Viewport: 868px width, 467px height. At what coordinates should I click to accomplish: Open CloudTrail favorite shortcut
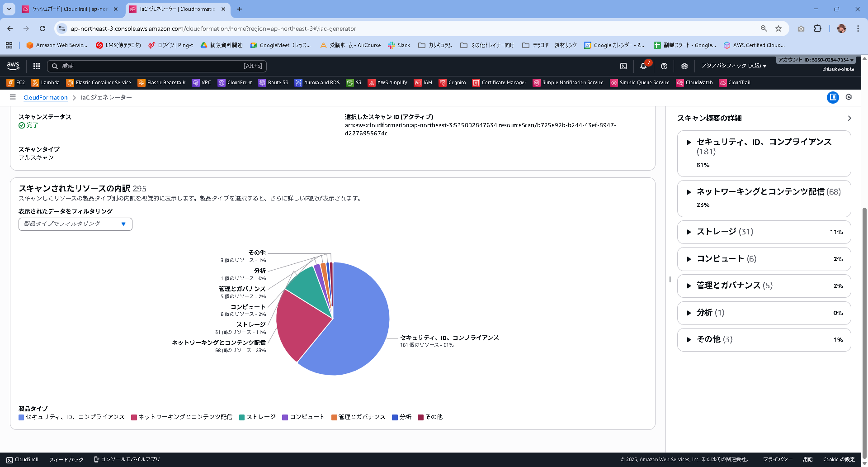[x=735, y=82]
